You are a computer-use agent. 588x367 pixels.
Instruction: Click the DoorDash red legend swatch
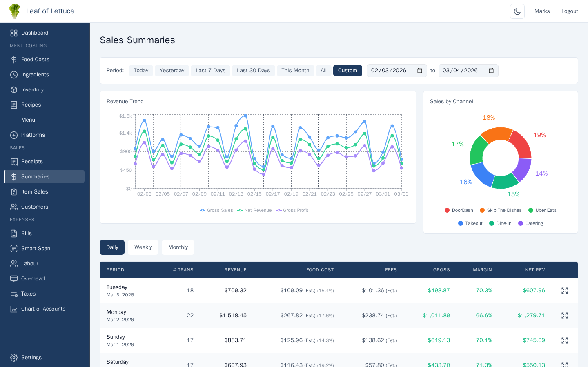point(447,211)
